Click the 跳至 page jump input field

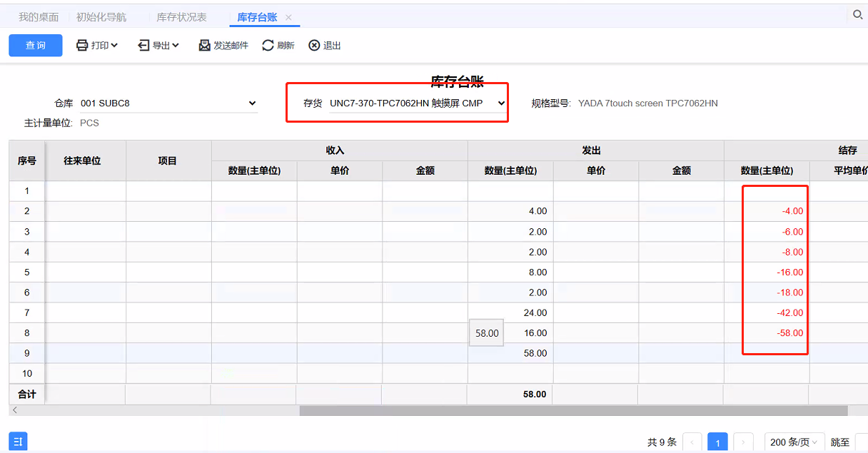click(x=862, y=442)
